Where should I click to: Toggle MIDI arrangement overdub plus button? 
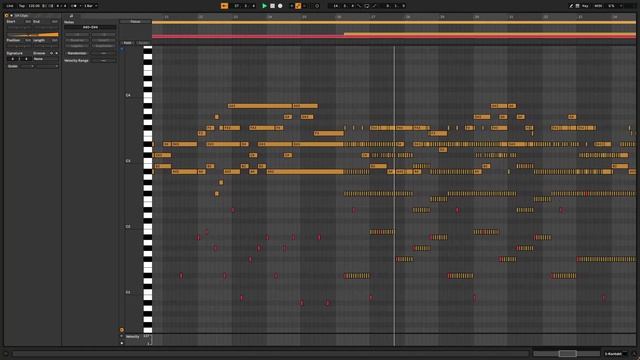tap(291, 6)
